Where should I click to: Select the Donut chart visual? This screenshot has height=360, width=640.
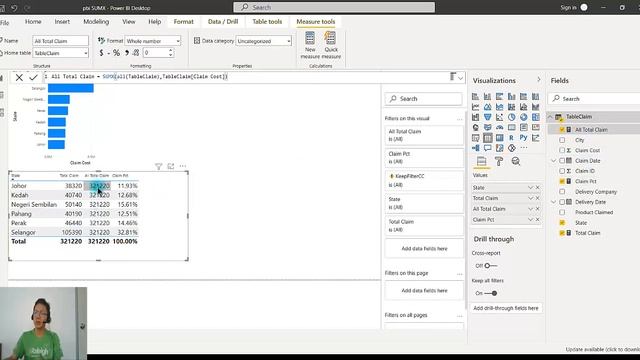(x=524, y=117)
